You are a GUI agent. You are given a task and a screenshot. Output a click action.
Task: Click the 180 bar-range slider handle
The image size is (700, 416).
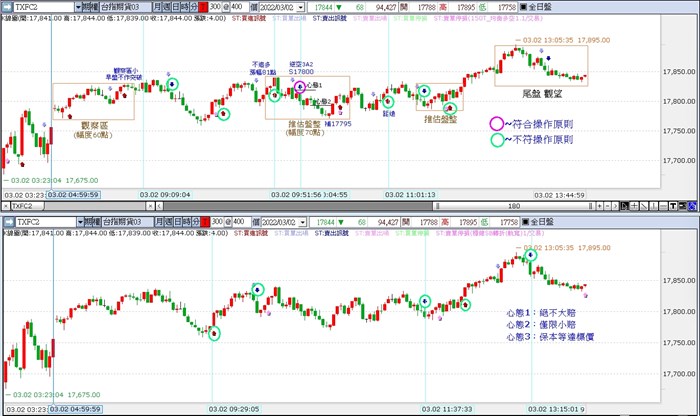514,206
